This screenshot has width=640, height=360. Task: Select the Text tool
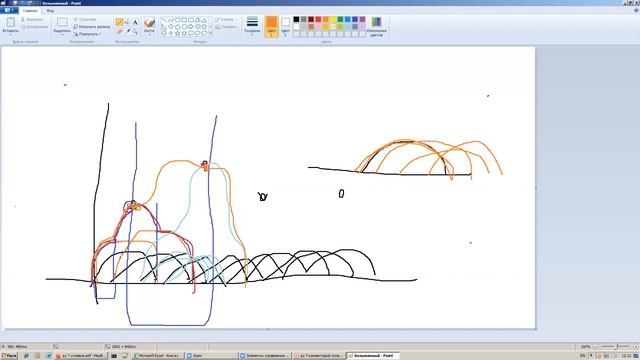click(135, 22)
